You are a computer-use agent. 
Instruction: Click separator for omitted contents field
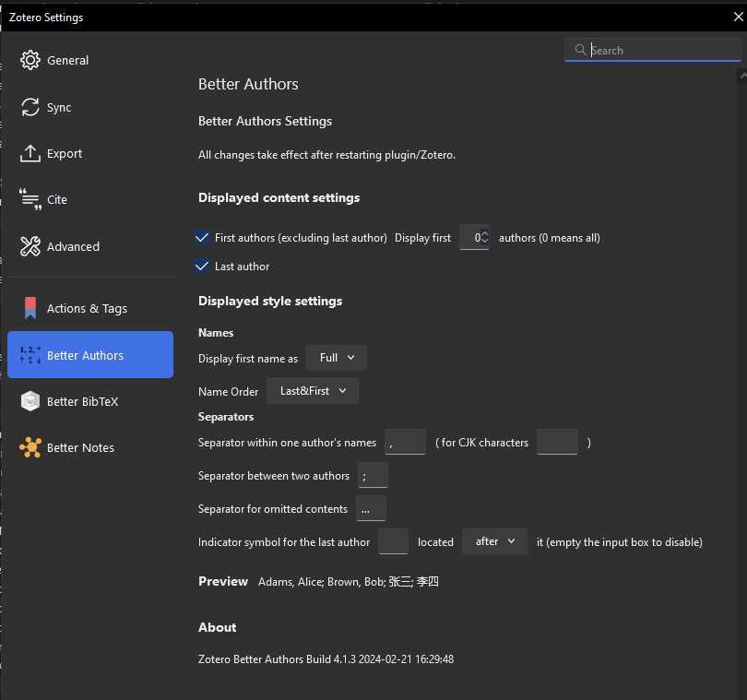click(x=371, y=508)
